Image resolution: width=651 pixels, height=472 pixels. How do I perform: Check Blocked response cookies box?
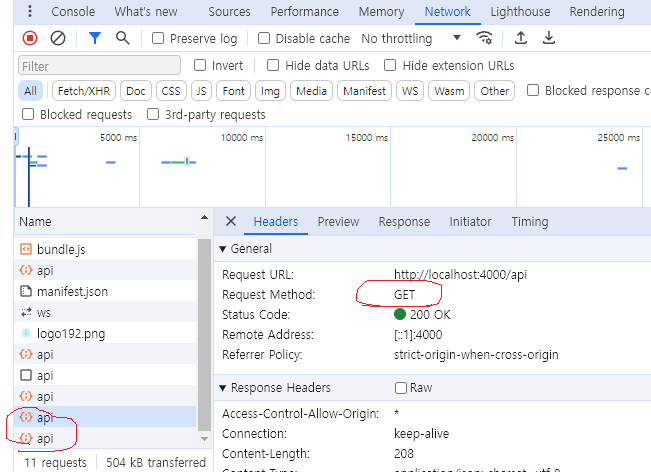click(x=533, y=90)
